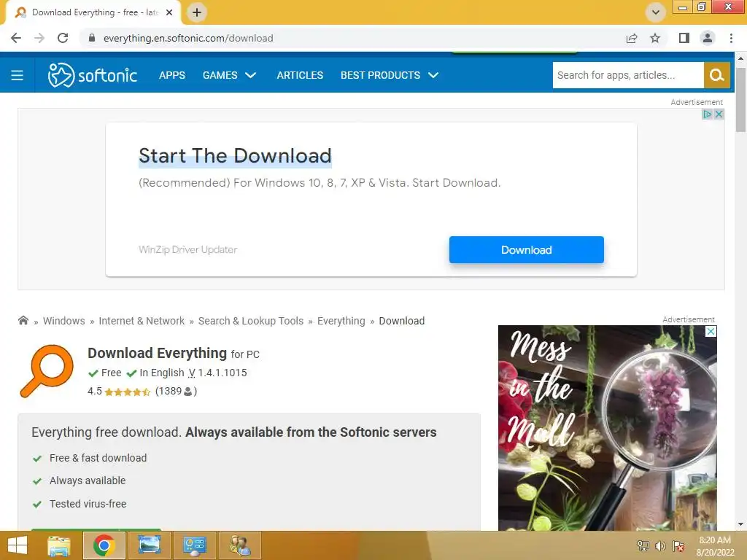Open the photo viewer taskbar icon
Viewport: 747px width, 560px height.
click(149, 545)
